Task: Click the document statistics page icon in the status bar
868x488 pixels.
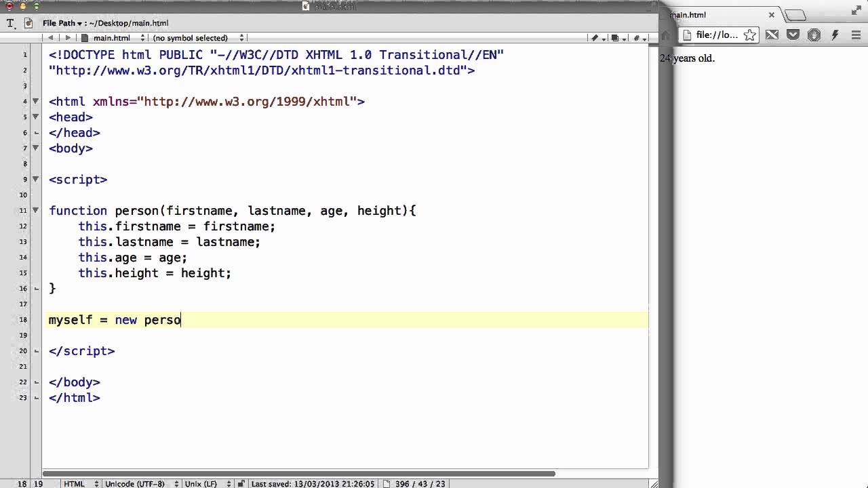Action: tap(386, 484)
